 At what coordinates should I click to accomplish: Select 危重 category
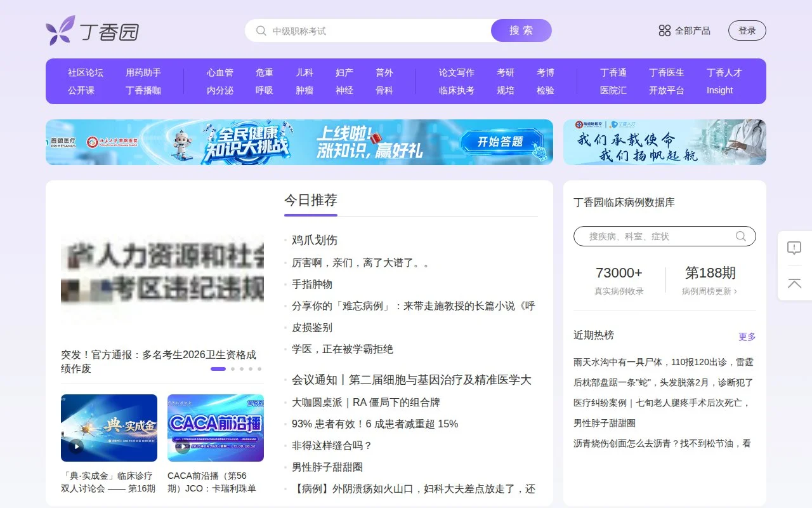(x=265, y=72)
